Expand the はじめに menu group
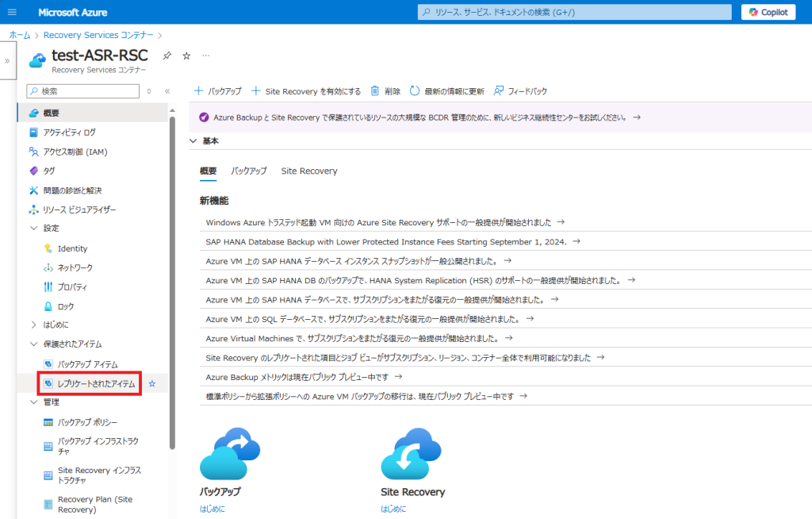 [33, 325]
